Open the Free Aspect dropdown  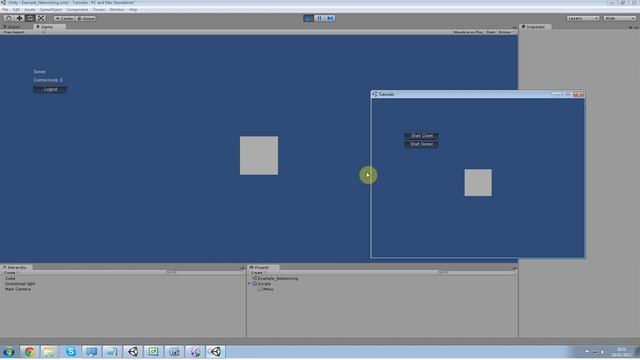coord(23,32)
